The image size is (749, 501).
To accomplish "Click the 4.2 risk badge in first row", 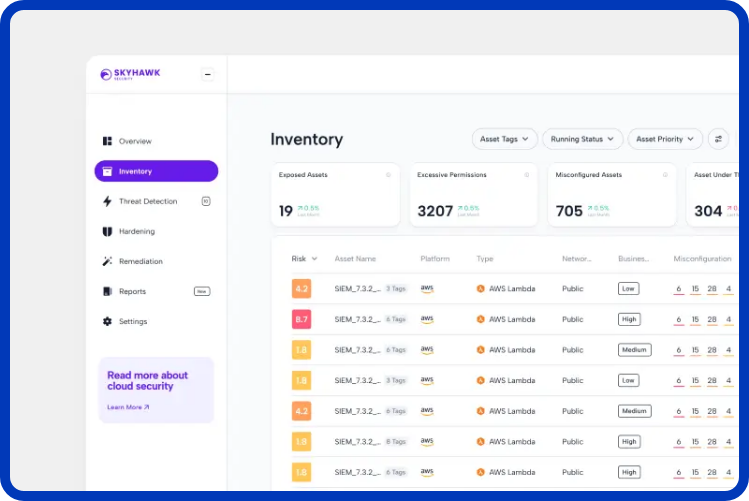I will (x=301, y=289).
